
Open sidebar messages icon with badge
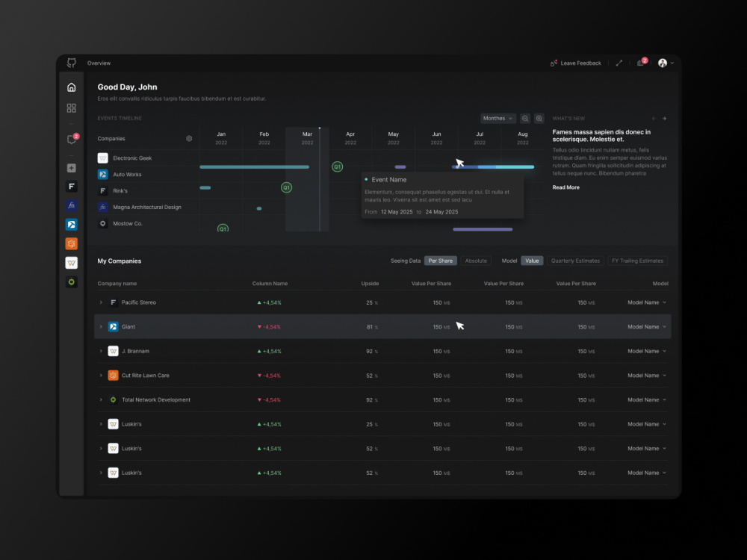tap(72, 139)
